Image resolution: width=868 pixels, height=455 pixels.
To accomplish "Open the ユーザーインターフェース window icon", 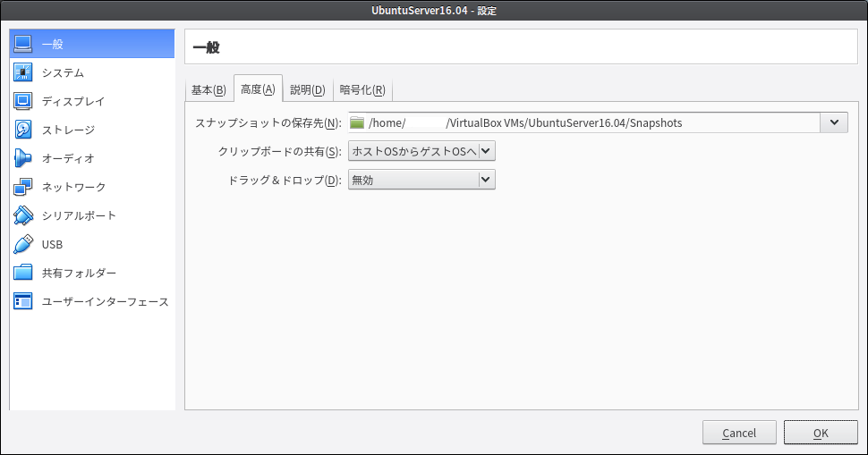I will (x=22, y=301).
